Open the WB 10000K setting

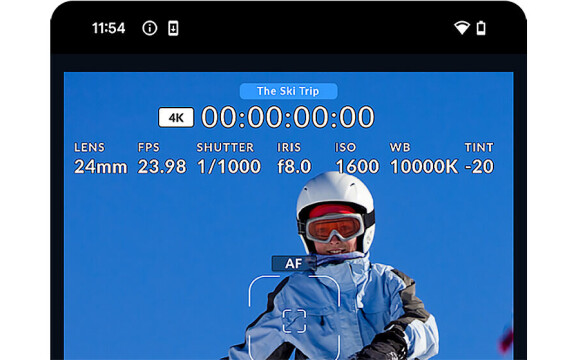tap(424, 159)
